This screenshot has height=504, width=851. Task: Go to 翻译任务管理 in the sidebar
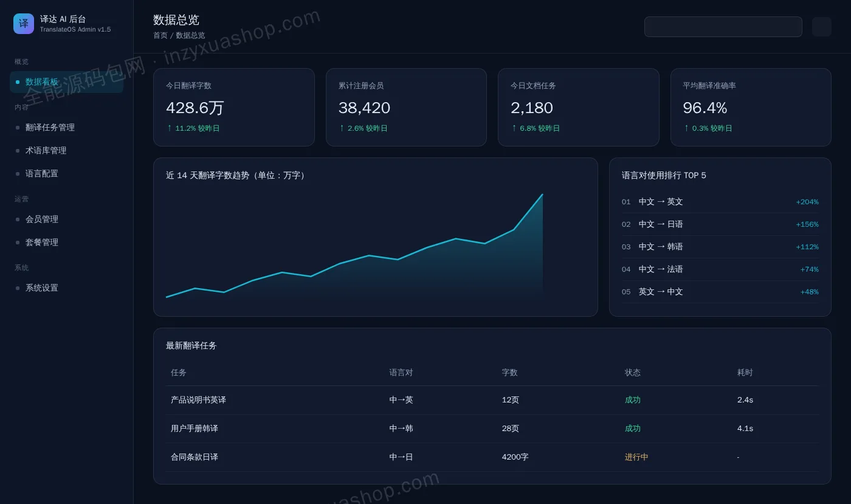click(x=66, y=128)
